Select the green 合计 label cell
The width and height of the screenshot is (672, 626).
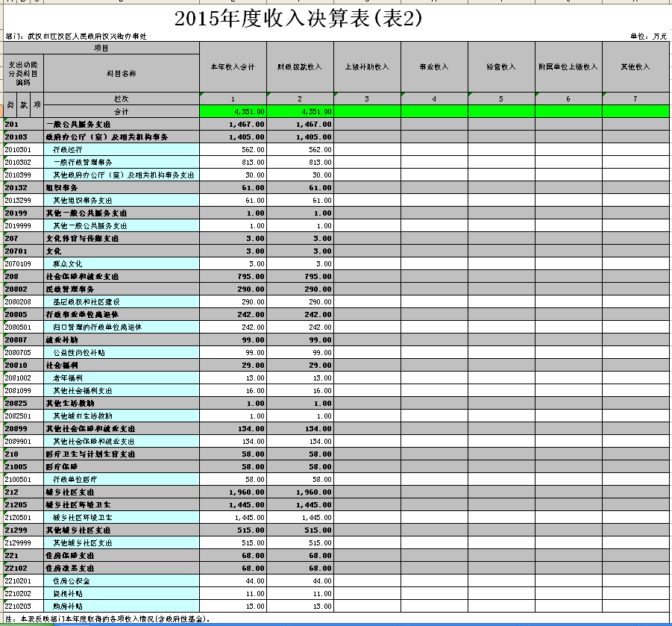tap(122, 111)
